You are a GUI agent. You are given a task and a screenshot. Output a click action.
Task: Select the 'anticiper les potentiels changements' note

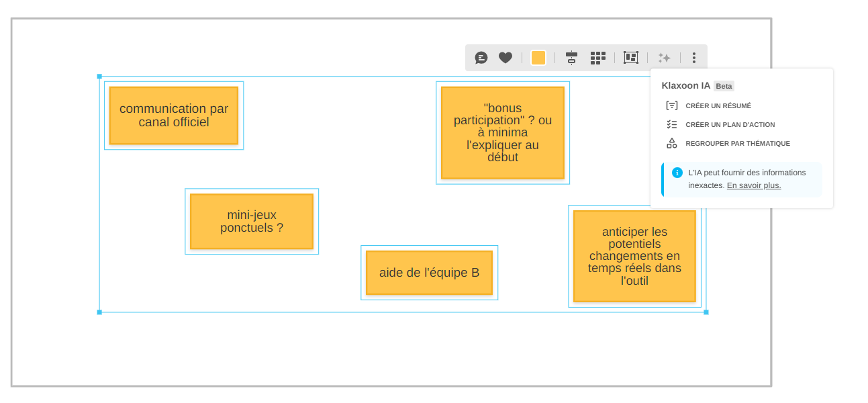pyautogui.click(x=634, y=256)
